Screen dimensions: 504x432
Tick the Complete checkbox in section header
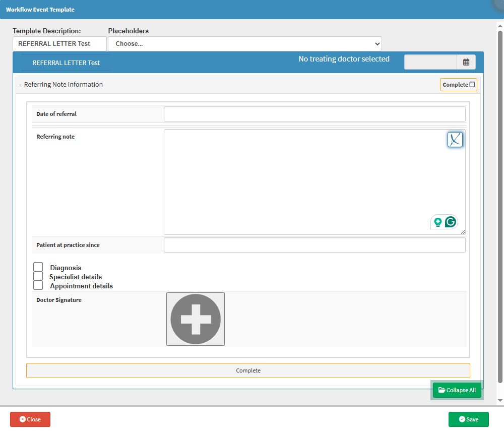(x=472, y=85)
